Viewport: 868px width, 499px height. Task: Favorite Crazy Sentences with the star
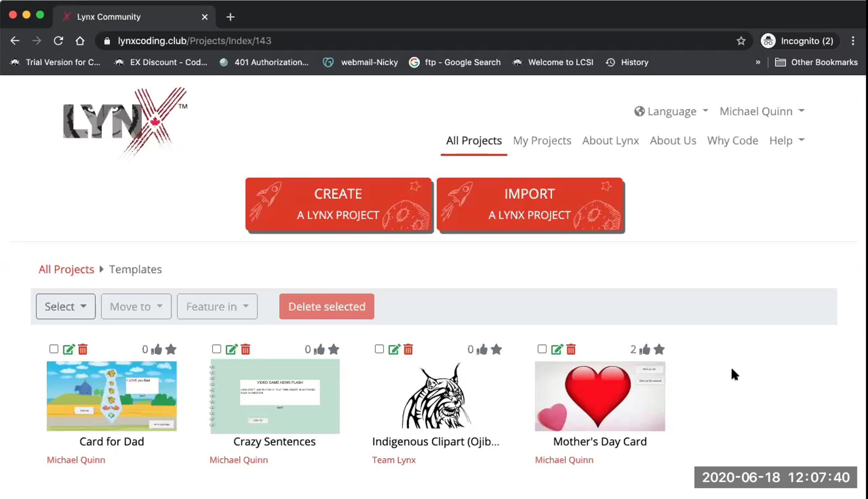333,349
